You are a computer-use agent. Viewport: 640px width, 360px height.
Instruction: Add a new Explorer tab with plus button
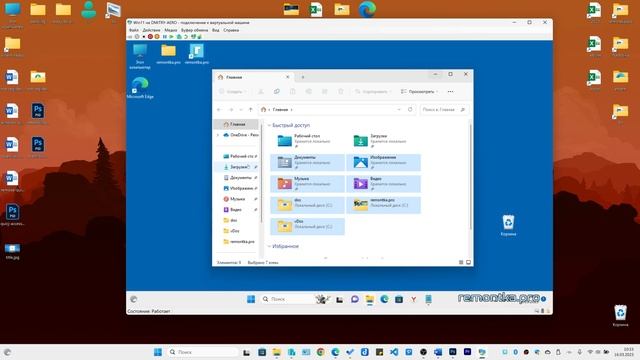point(303,77)
